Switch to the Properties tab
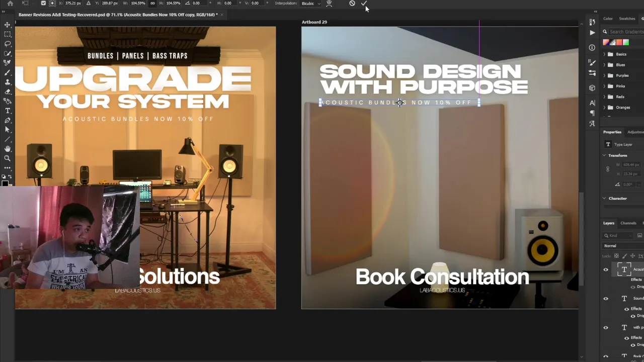Image resolution: width=644 pixels, height=362 pixels. pos(612,132)
